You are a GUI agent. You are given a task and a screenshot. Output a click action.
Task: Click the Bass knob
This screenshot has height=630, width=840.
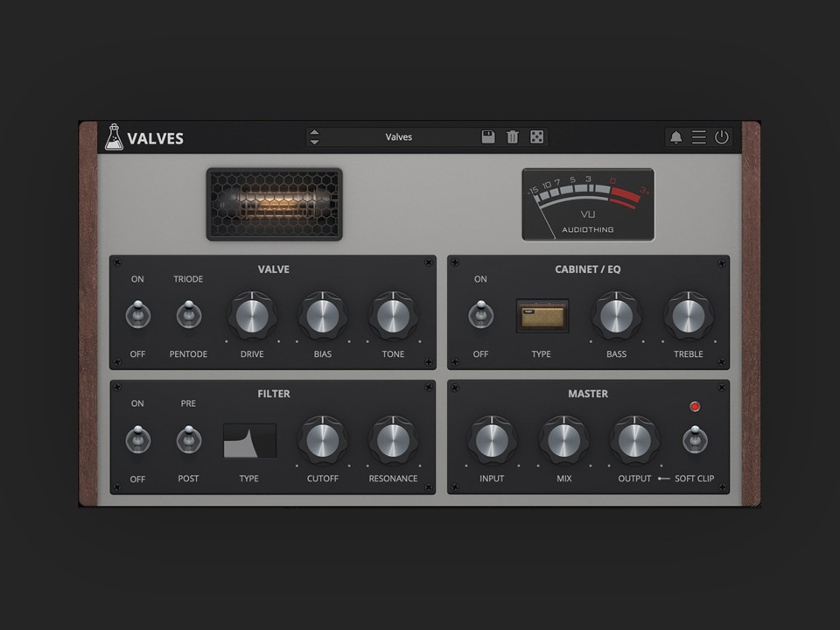(x=616, y=316)
